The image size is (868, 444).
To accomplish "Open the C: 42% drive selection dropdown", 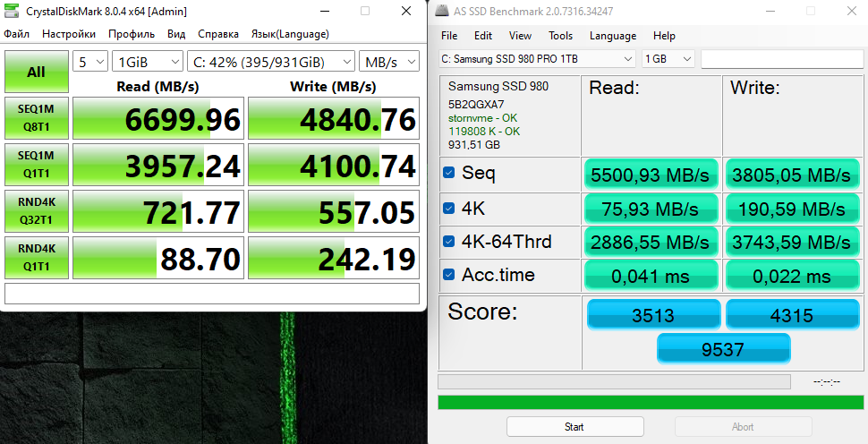I will pos(271,62).
